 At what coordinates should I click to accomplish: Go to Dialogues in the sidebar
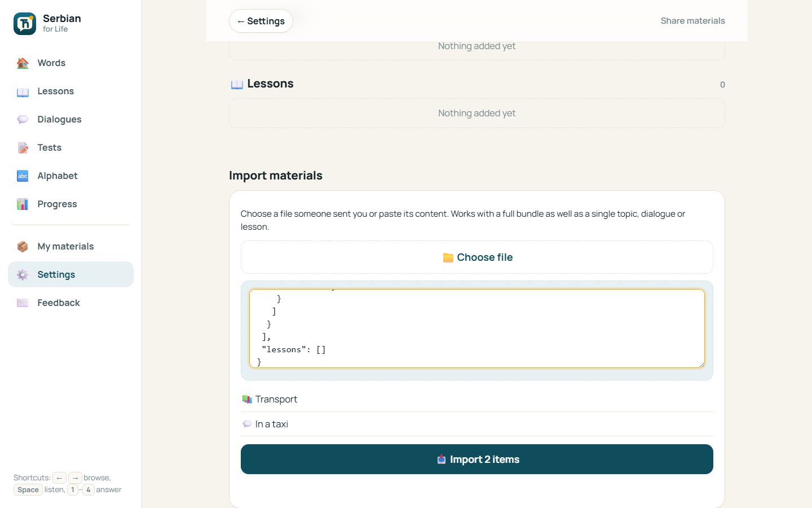click(x=70, y=120)
